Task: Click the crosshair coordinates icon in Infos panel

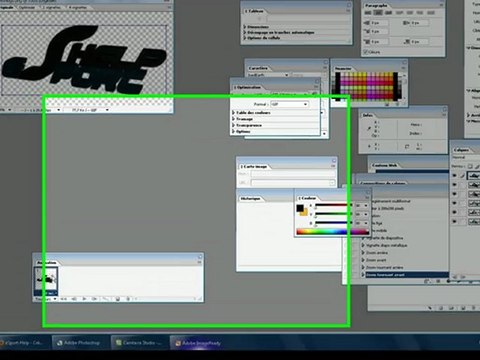Action: pos(369,146)
